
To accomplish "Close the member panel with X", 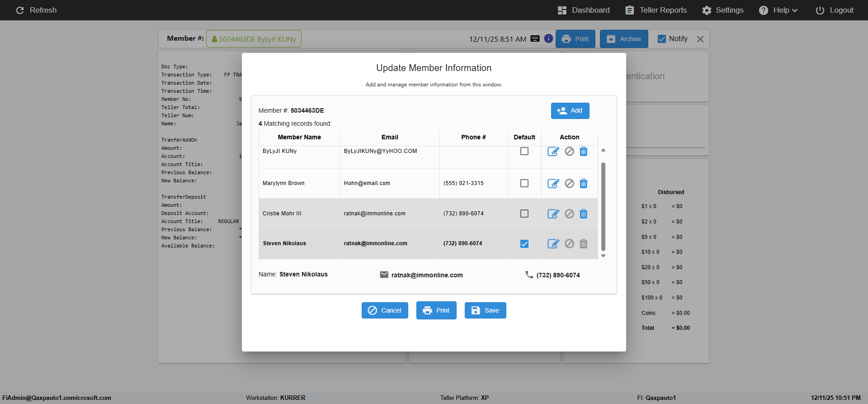I will point(700,39).
